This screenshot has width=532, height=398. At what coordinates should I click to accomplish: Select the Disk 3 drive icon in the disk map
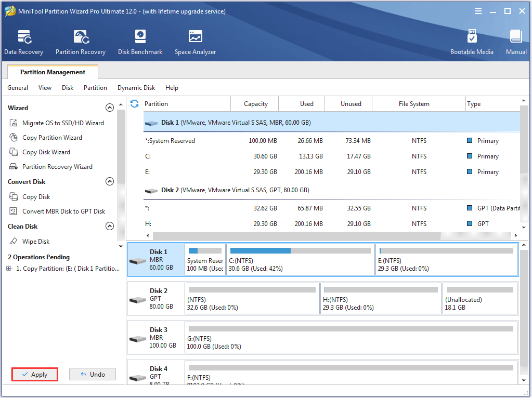click(x=138, y=339)
